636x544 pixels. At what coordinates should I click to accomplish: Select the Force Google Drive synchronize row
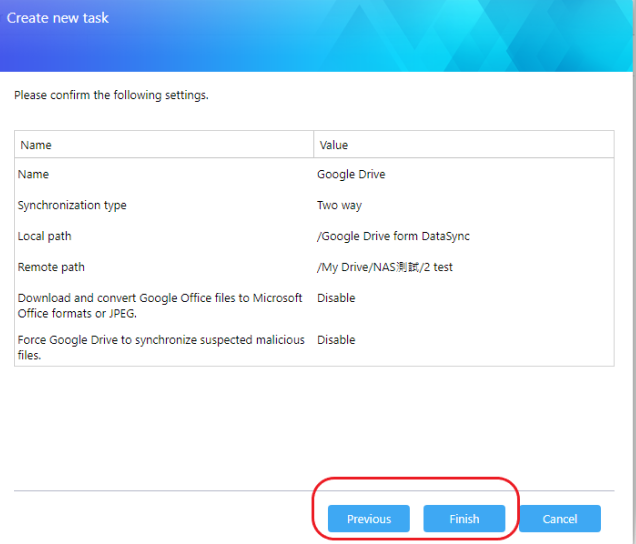point(314,347)
